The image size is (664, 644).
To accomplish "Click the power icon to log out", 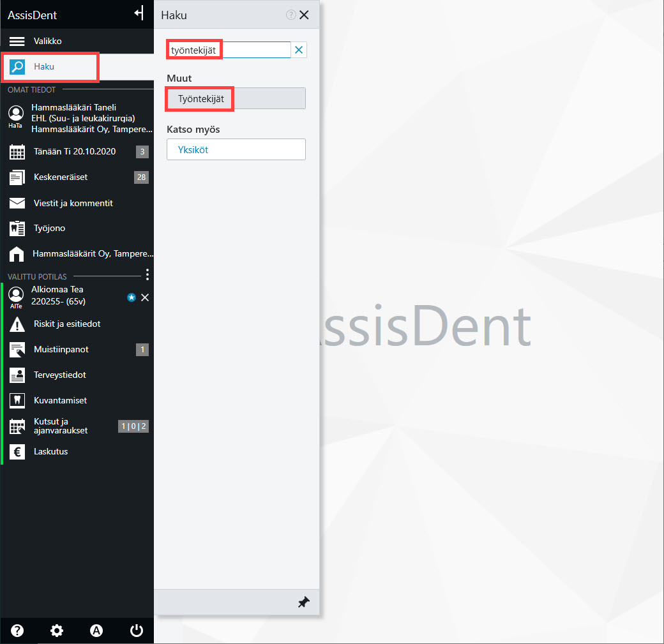I will pos(137,631).
